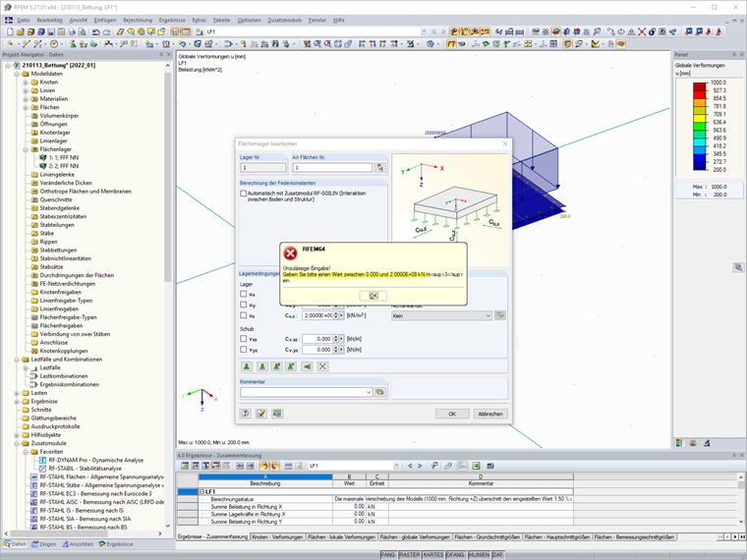Click the An Flächen Nr. input field
The height and width of the screenshot is (560, 747).
[x=332, y=168]
